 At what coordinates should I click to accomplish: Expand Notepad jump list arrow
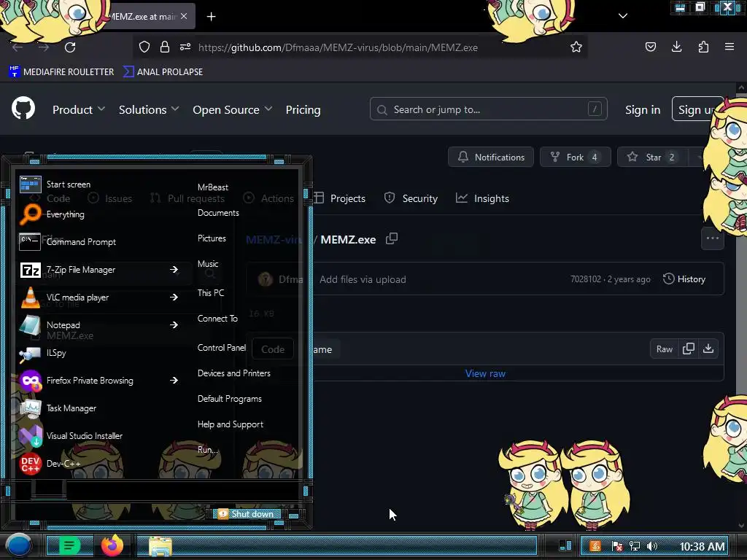pos(174,324)
